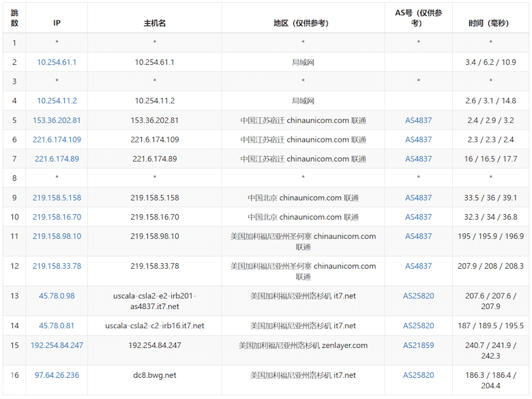Select hostname cell 221.6.174.109
532x399 pixels.
(154, 139)
